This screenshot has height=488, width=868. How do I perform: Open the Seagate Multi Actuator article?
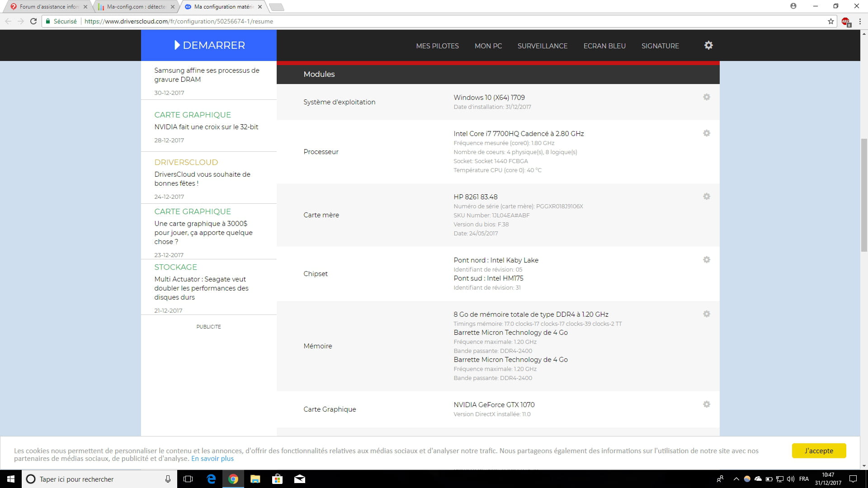201,288
